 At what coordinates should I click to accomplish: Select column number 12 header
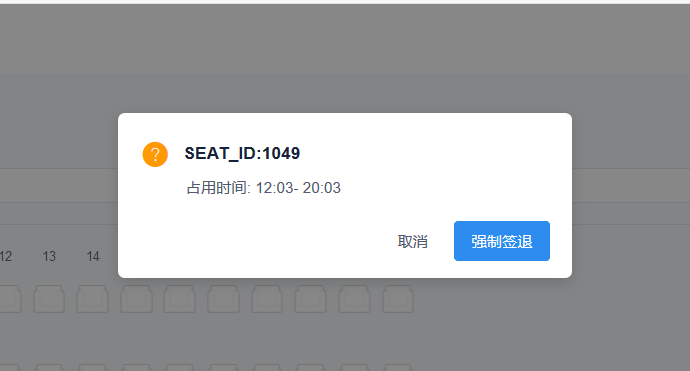pyautogui.click(x=5, y=256)
